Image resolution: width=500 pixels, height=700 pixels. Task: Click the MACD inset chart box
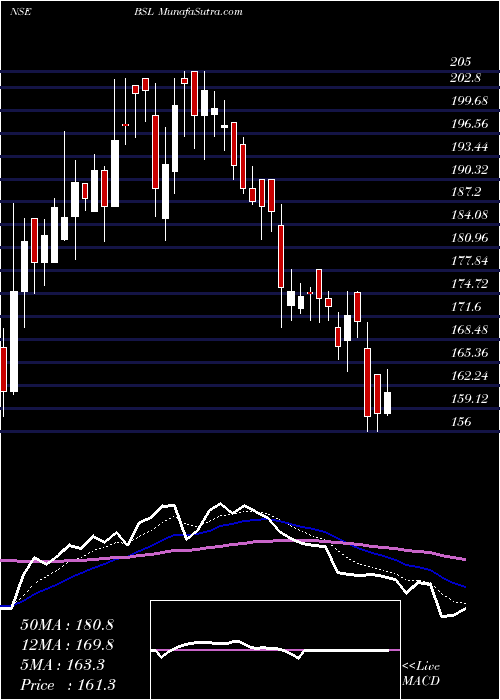275,650
